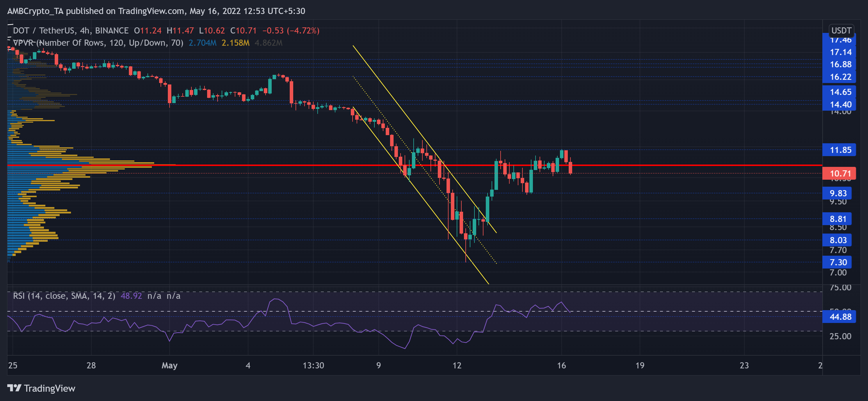Click the upper yellow channel trendline
The width and height of the screenshot is (868, 401).
425,139
